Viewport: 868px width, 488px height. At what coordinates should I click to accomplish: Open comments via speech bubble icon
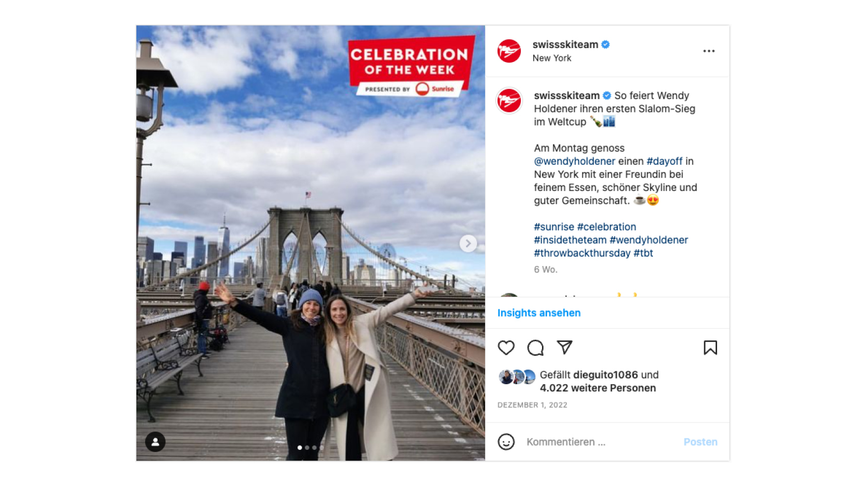tap(535, 348)
